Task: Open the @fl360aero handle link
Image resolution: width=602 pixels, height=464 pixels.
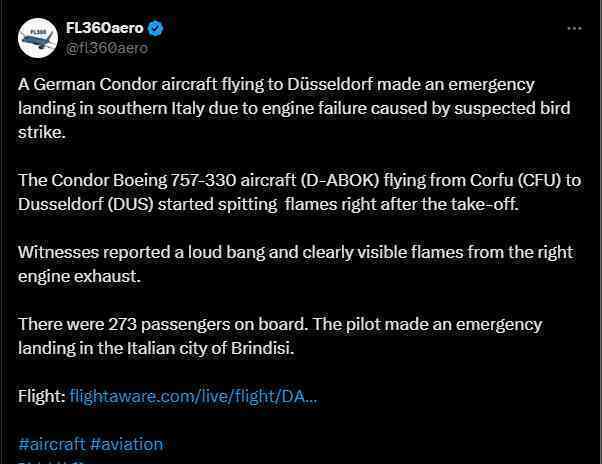Action: (107, 48)
